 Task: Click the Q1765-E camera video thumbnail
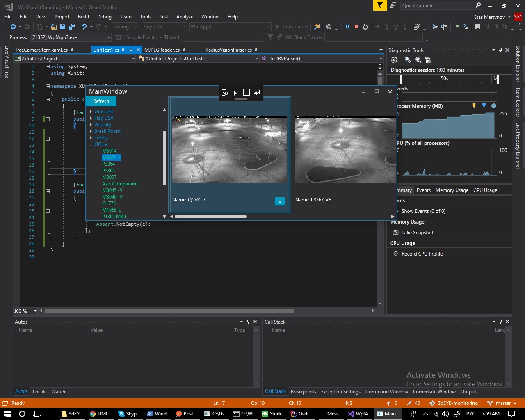click(x=230, y=149)
